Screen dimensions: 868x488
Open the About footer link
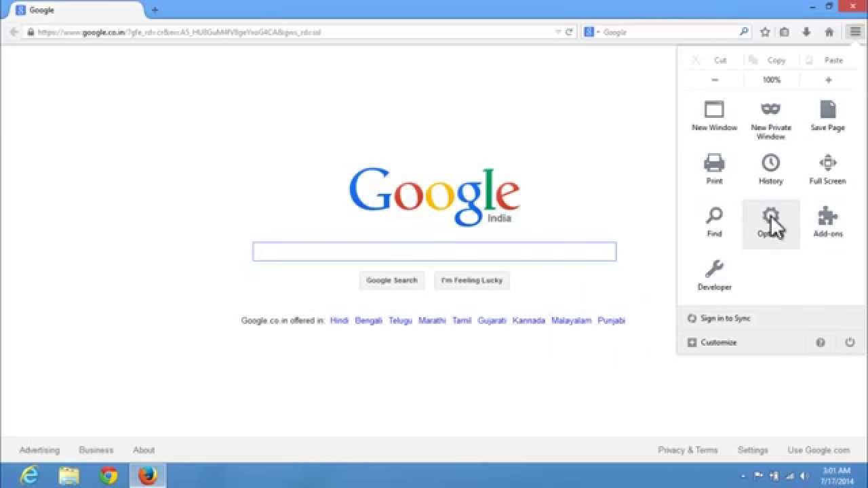click(x=144, y=450)
